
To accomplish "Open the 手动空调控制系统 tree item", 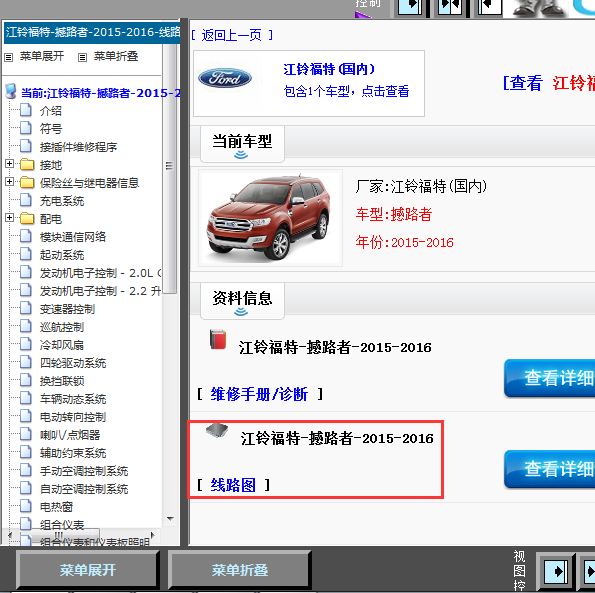I will pyautogui.click(x=84, y=471).
